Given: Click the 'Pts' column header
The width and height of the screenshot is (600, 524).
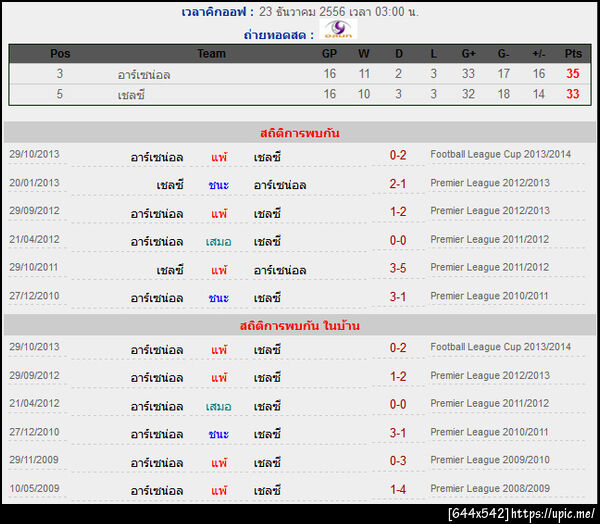Looking at the screenshot, I should click(x=573, y=54).
